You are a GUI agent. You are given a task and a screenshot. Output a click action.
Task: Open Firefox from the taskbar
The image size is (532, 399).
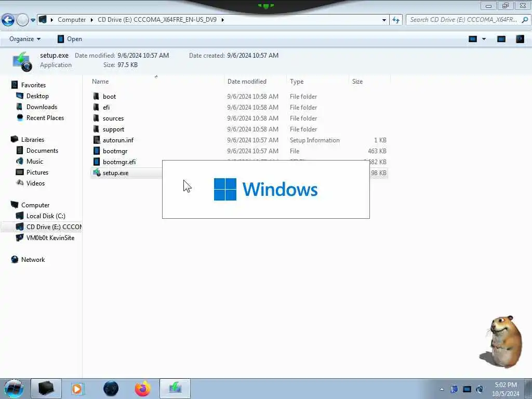(142, 389)
